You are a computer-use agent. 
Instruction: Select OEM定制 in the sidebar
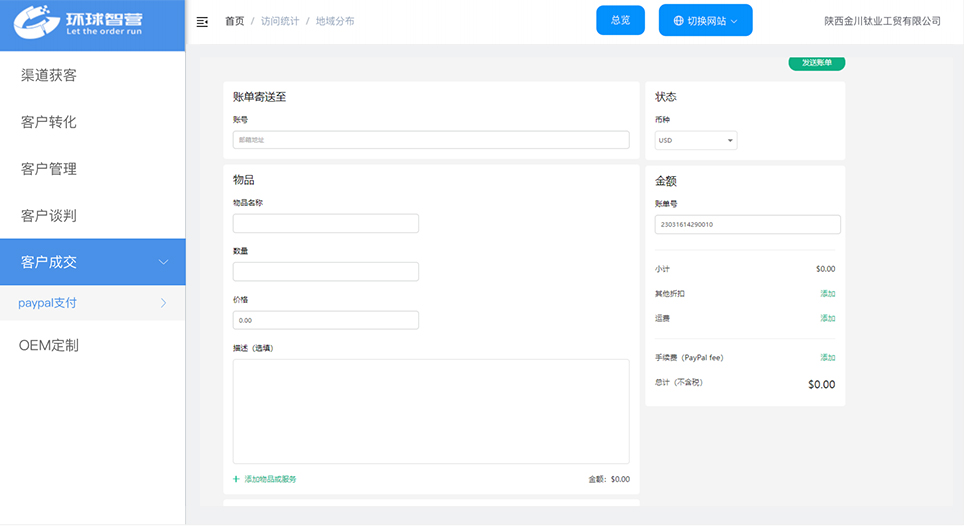49,345
